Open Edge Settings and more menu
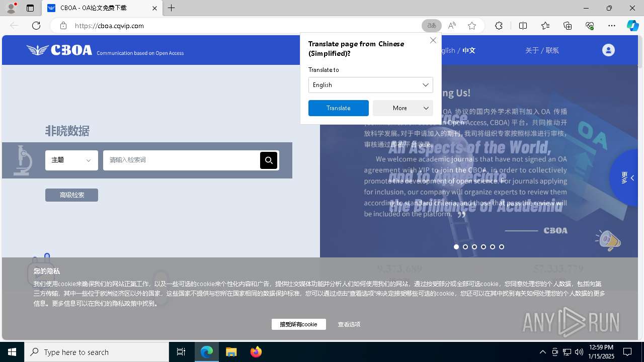The width and height of the screenshot is (644, 362). pyautogui.click(x=612, y=26)
